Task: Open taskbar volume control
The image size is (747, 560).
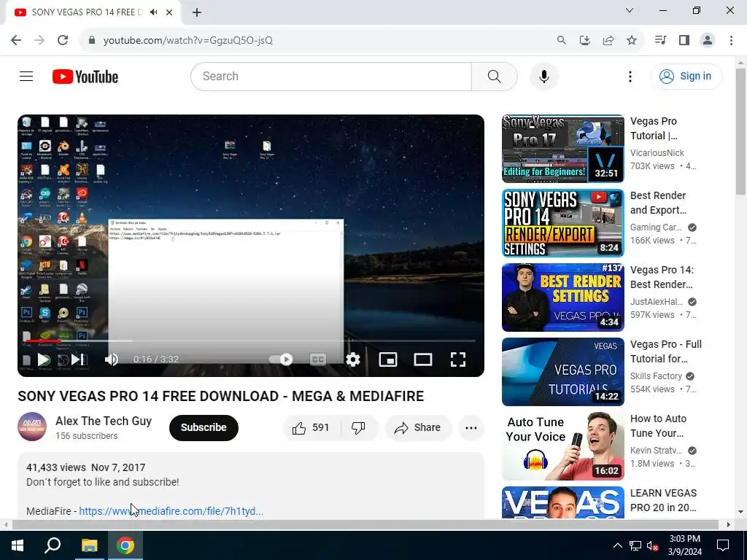Action: coord(652,545)
